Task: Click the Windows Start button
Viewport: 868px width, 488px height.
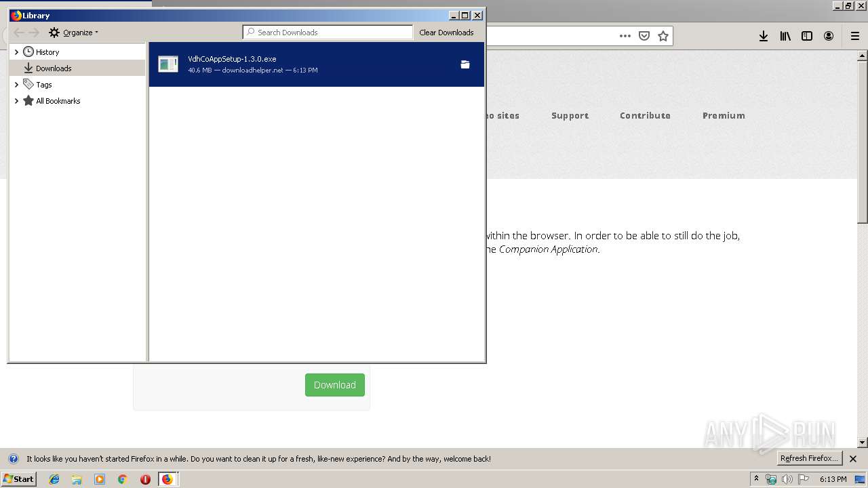Action: point(19,479)
